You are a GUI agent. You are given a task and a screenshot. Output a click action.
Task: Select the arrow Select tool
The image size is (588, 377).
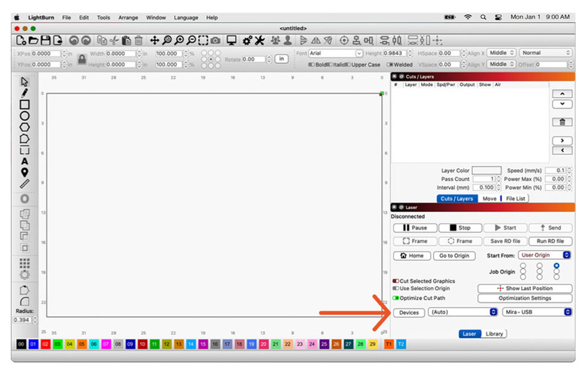click(x=24, y=82)
